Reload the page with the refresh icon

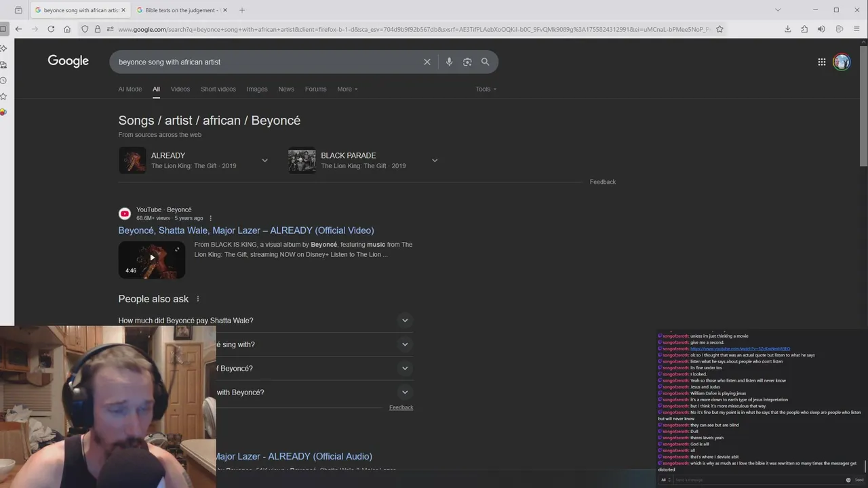(x=51, y=29)
